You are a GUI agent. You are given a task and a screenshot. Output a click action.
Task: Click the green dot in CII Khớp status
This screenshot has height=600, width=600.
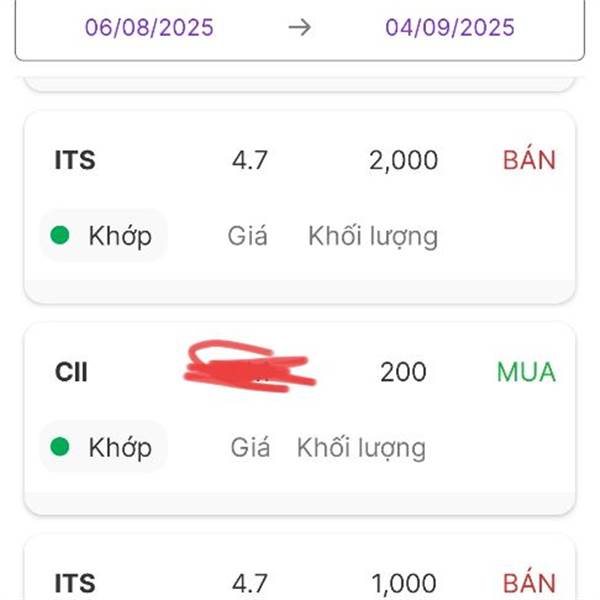pyautogui.click(x=60, y=447)
